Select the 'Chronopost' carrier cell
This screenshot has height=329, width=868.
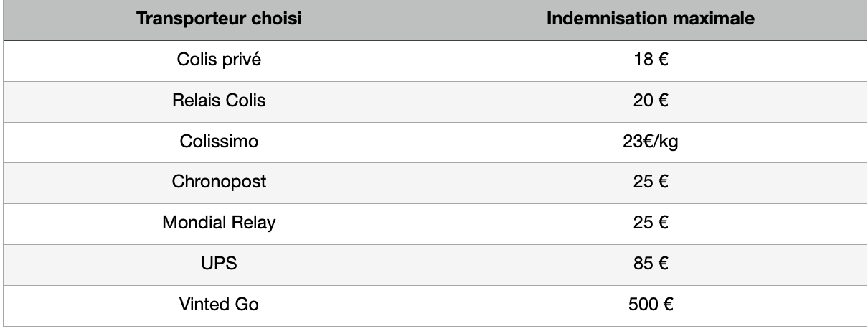click(219, 182)
